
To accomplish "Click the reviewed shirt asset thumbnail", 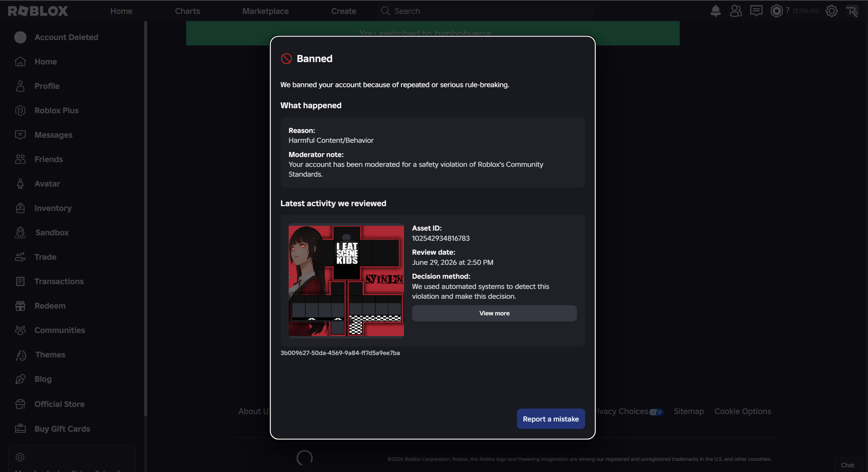I will [x=346, y=281].
